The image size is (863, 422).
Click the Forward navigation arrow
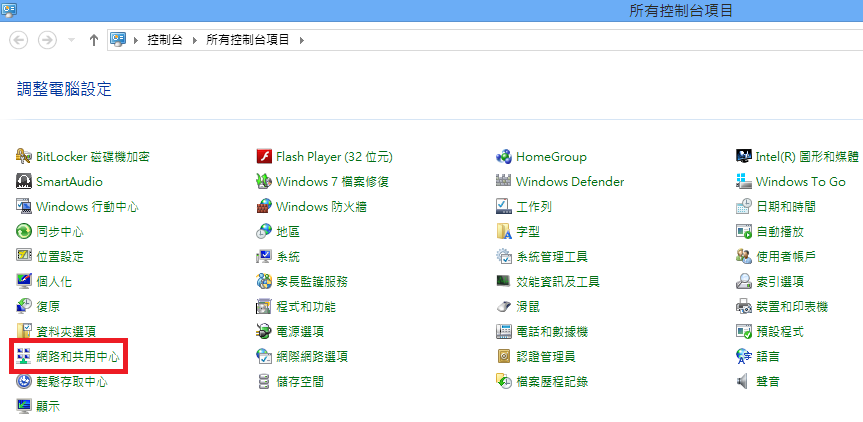click(47, 40)
